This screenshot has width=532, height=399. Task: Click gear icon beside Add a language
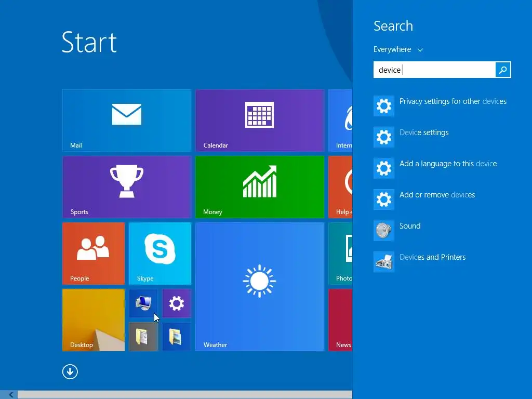coord(384,168)
